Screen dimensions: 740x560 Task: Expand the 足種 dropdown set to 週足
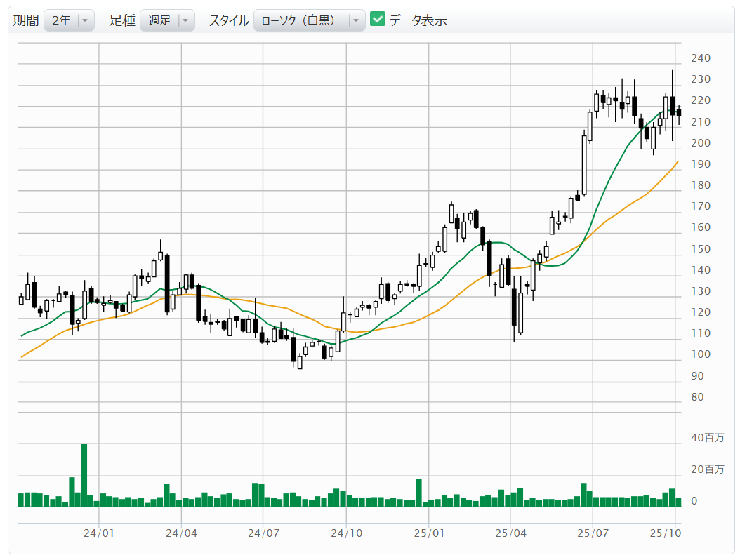[167, 20]
